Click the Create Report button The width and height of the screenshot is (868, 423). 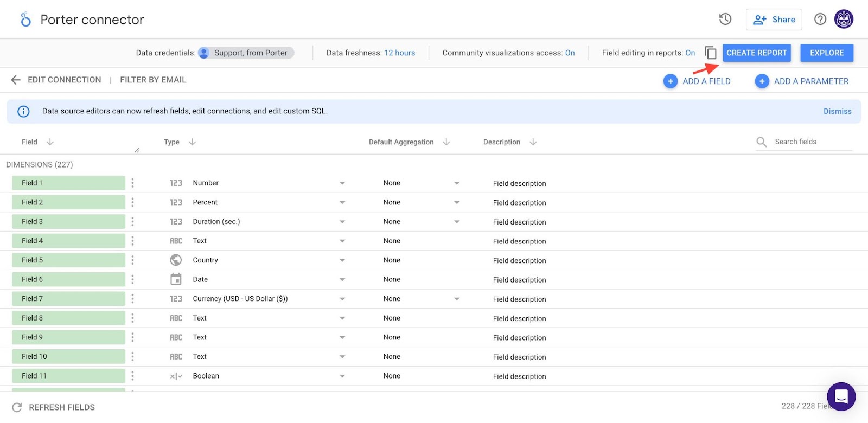[x=757, y=53]
